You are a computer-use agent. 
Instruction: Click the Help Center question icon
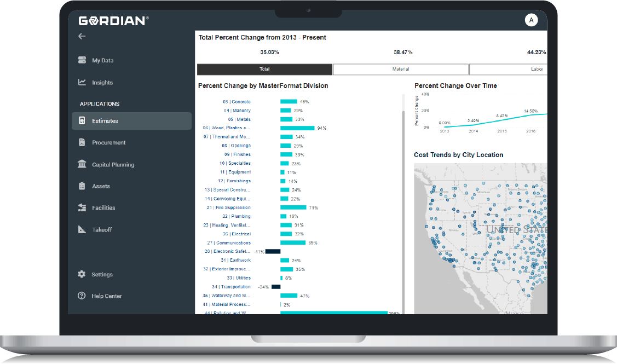click(82, 296)
